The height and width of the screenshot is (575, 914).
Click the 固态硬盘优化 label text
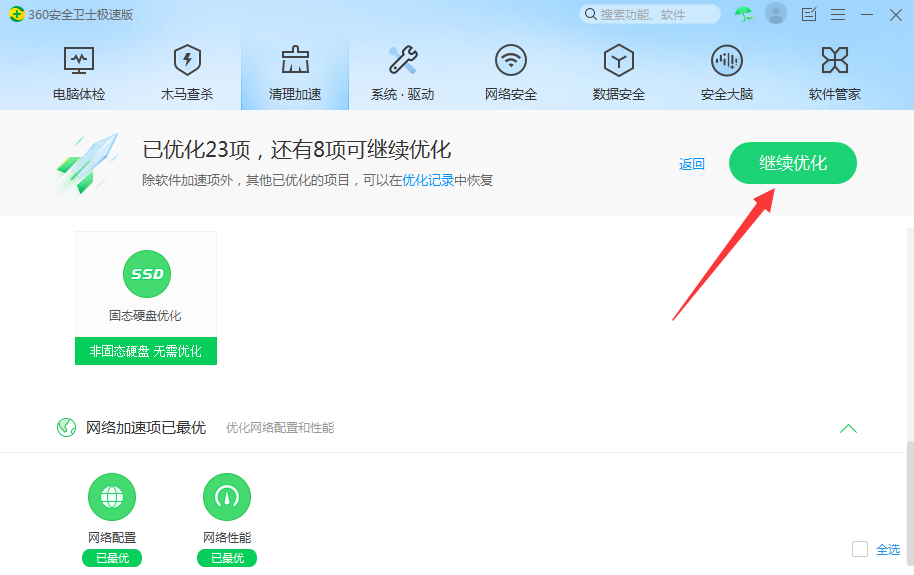pos(145,315)
